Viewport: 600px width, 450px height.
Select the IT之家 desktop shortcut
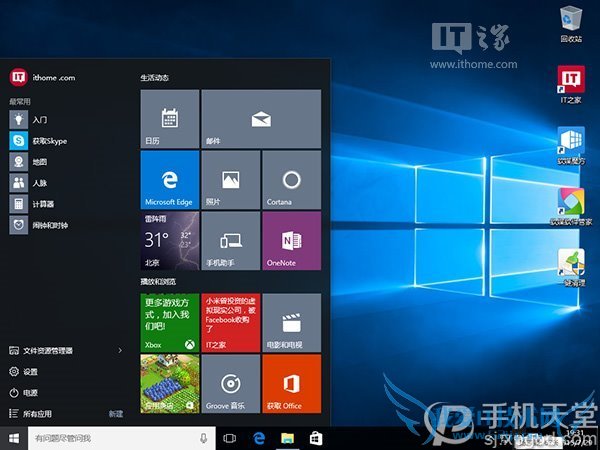tap(571, 85)
